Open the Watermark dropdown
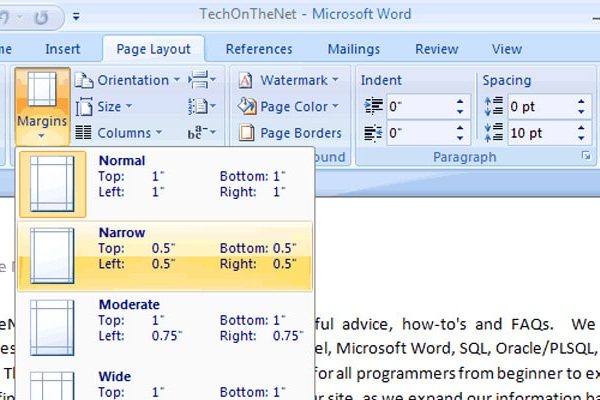 point(289,80)
